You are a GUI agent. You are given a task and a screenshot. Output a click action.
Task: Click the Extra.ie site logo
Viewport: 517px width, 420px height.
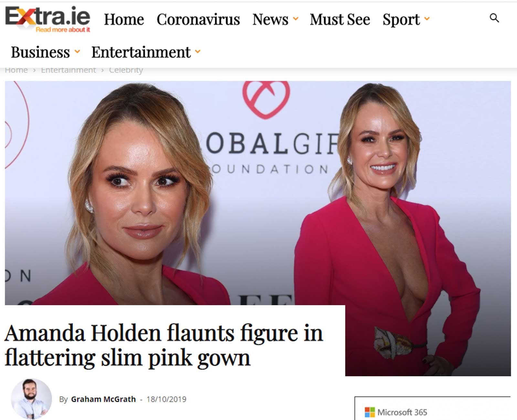[x=47, y=19]
